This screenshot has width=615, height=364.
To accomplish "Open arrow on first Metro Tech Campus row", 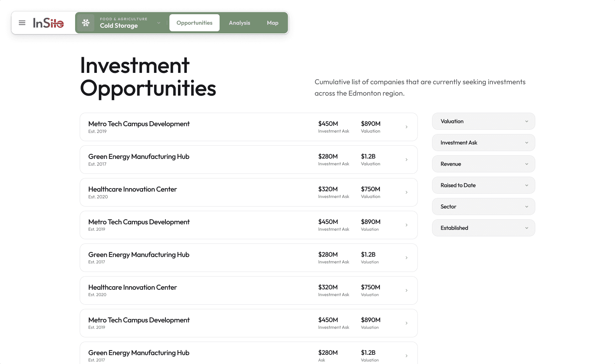I will coord(406,127).
